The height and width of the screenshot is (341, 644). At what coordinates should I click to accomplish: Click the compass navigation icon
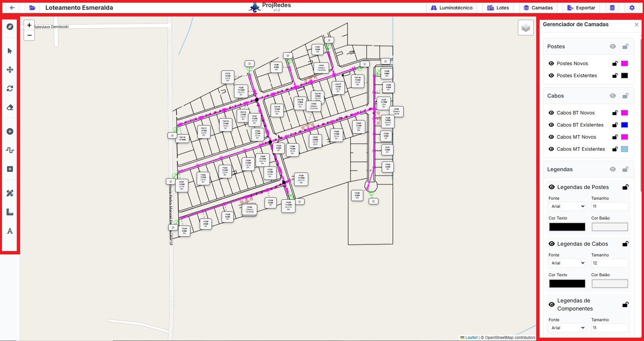pyautogui.click(x=10, y=27)
